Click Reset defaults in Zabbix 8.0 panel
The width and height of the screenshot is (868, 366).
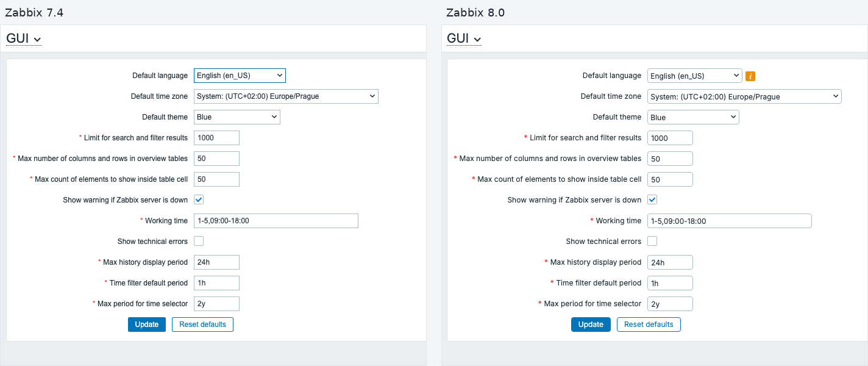pyautogui.click(x=649, y=325)
